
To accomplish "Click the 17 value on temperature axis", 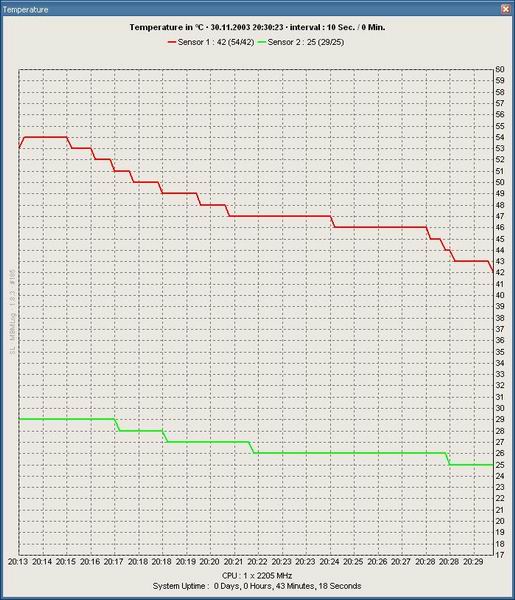I will tap(500, 555).
